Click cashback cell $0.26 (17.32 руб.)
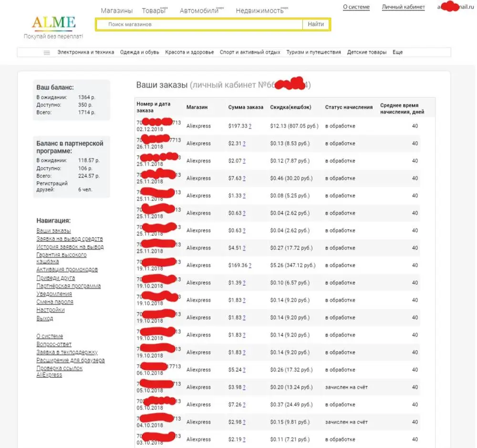Screen dimensions: 477x448 click(291, 370)
